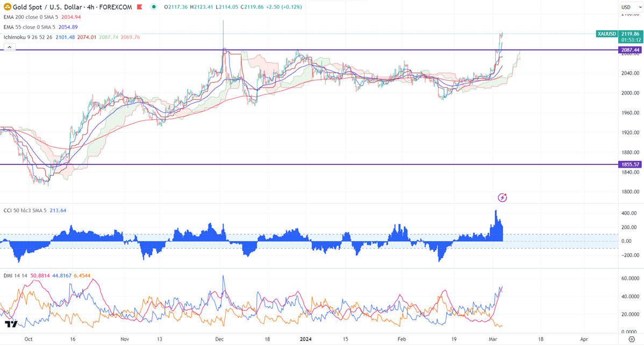This screenshot has height=345, width=644.
Task: Click the 400.00 CCI axis label
Action: 629,213
